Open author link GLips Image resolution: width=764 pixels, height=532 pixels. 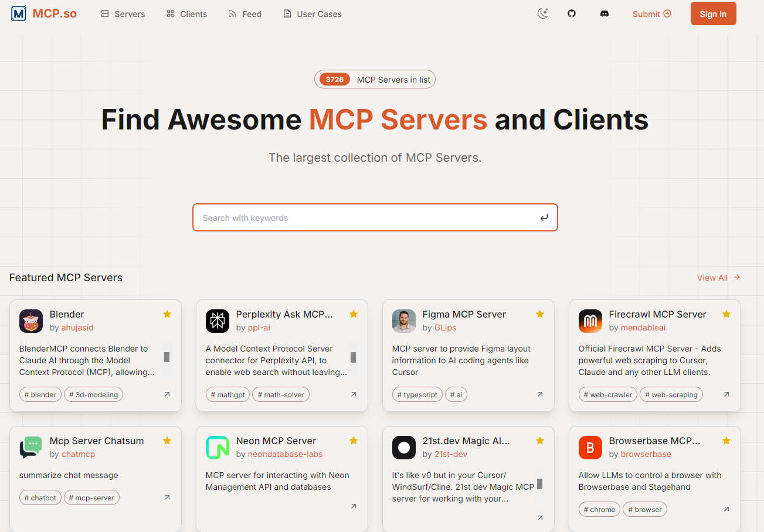[445, 328]
